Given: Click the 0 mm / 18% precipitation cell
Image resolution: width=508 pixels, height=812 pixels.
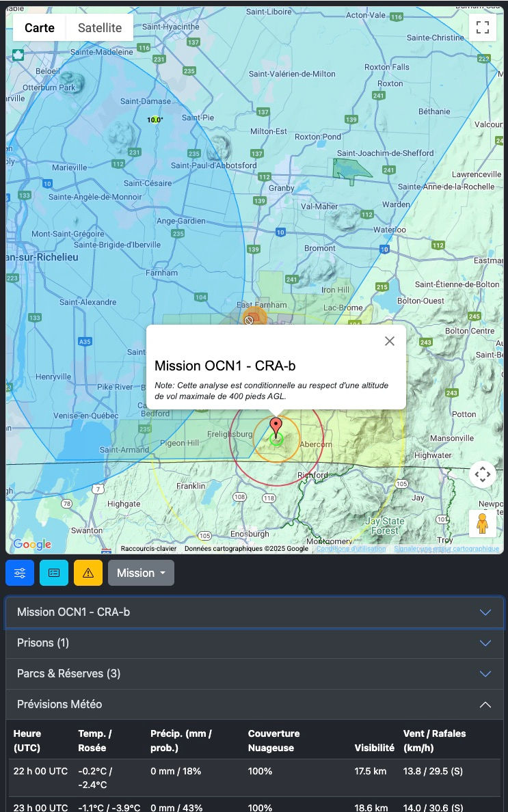Looking at the screenshot, I should (176, 771).
